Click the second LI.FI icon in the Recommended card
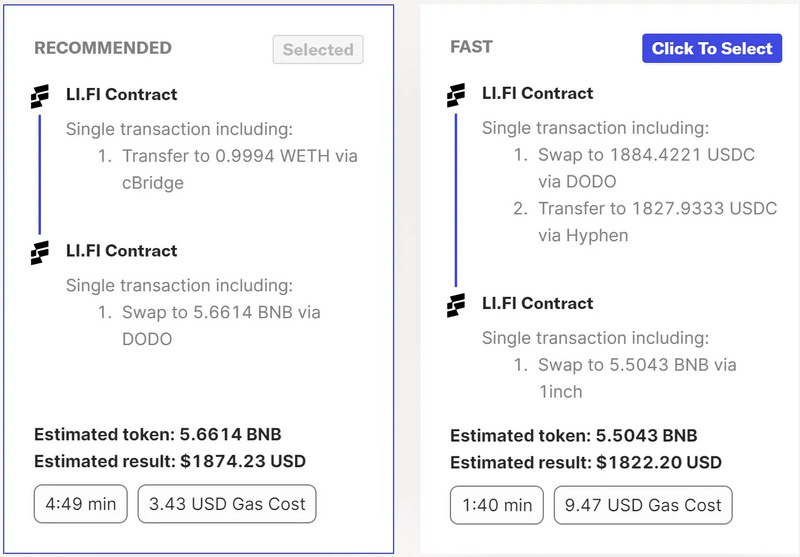Screen dimensions: 800x557 39,252
